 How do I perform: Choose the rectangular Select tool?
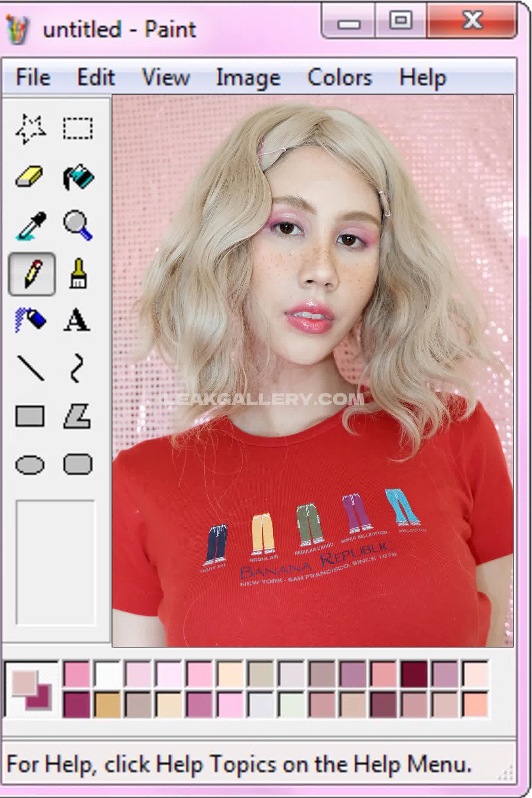pos(78,128)
